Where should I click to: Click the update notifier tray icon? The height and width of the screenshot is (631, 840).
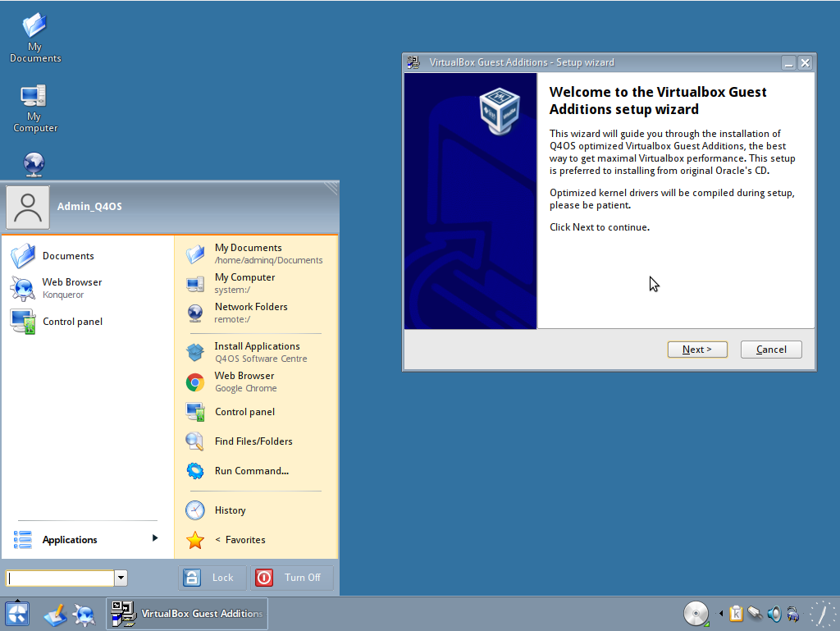coord(793,613)
